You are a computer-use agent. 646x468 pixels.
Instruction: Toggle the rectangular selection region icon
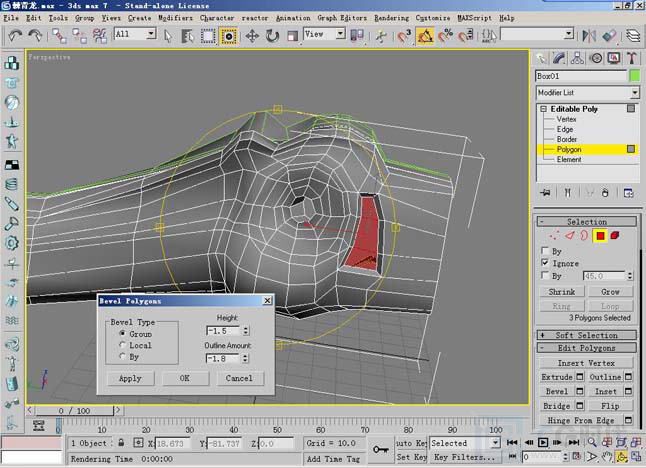[x=208, y=36]
